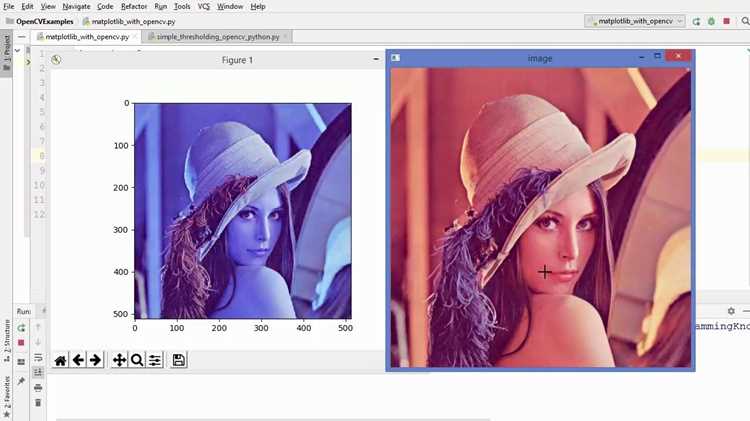Expand project tree chevron arrow
750x421 pixels.
[18, 50]
